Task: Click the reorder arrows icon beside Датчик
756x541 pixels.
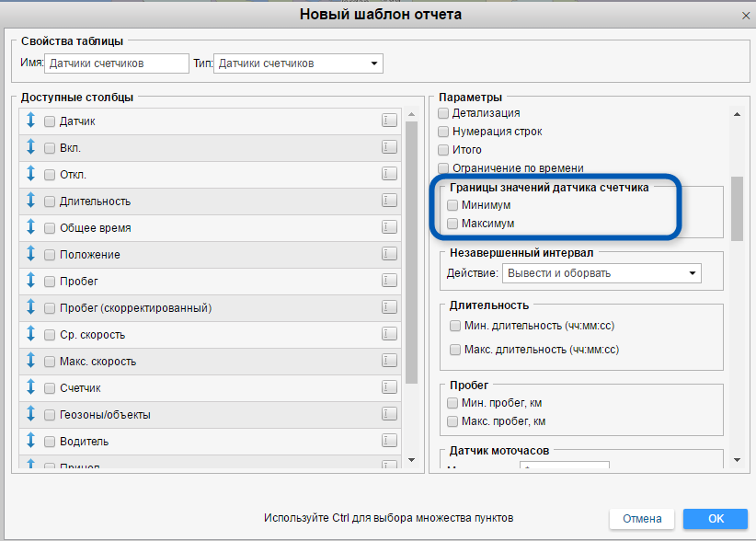Action: point(30,121)
